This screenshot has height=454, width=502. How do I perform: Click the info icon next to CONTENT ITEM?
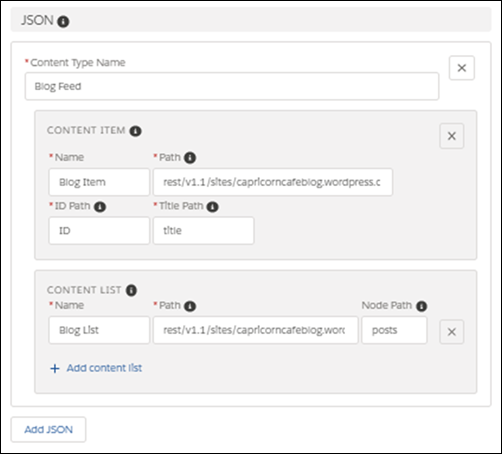click(x=135, y=131)
